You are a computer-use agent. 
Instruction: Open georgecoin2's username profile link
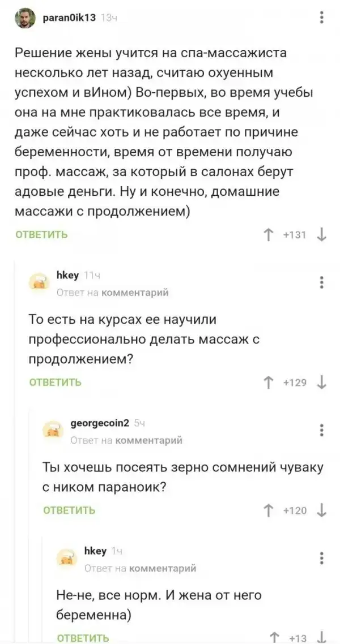click(x=100, y=423)
